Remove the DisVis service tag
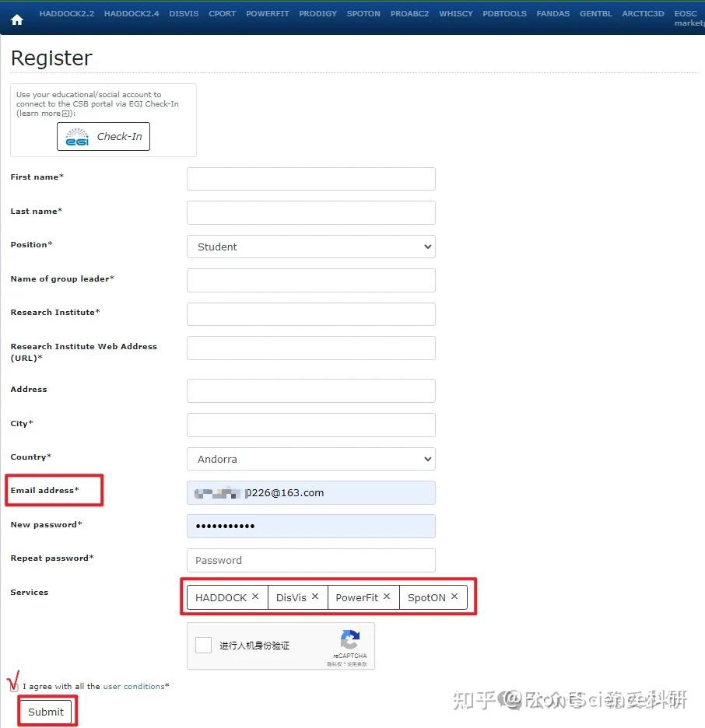Image resolution: width=705 pixels, height=728 pixels. pos(315,597)
